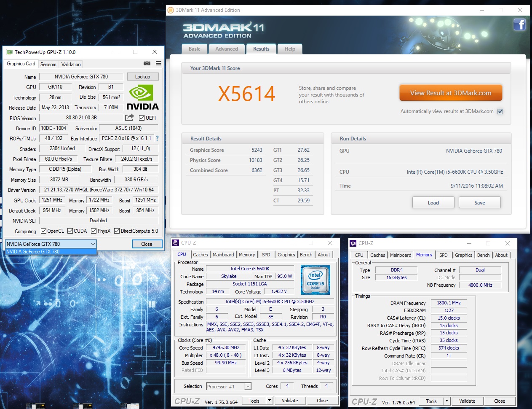Click NVIDIA logo in GPU-Z
The image size is (532, 409).
click(x=142, y=98)
